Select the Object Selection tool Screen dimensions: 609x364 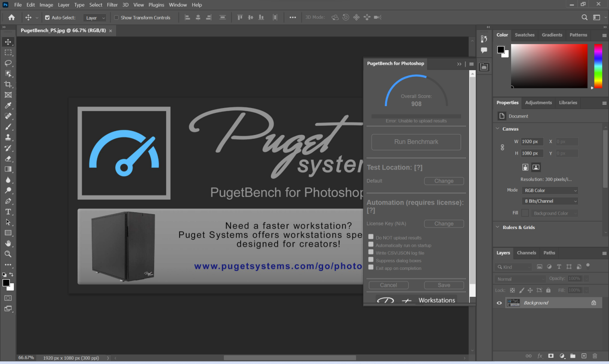coord(8,74)
